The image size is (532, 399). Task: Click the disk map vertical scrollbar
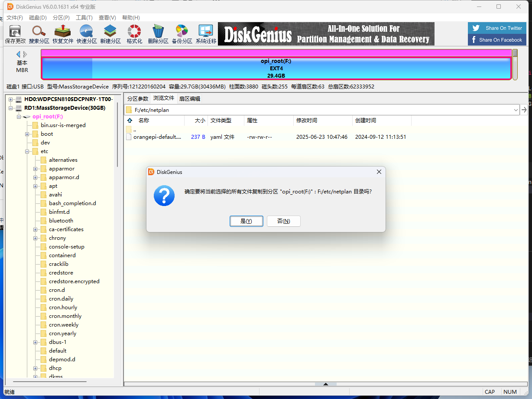515,65
